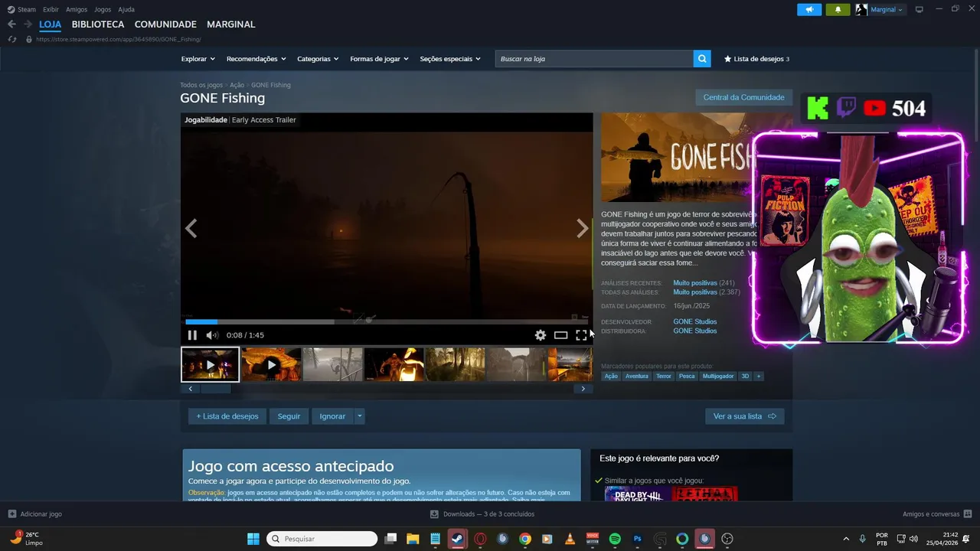The width and height of the screenshot is (980, 551).
Task: Focus the Buscar na loja search field
Action: tap(594, 59)
